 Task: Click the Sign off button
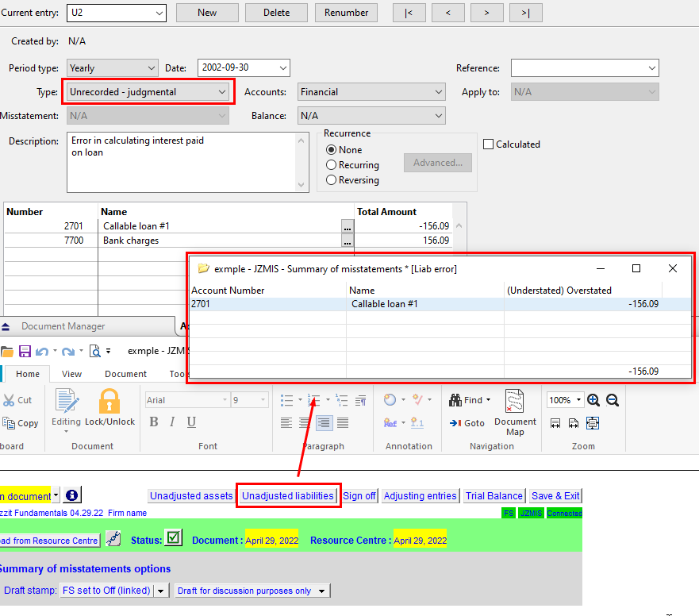359,496
